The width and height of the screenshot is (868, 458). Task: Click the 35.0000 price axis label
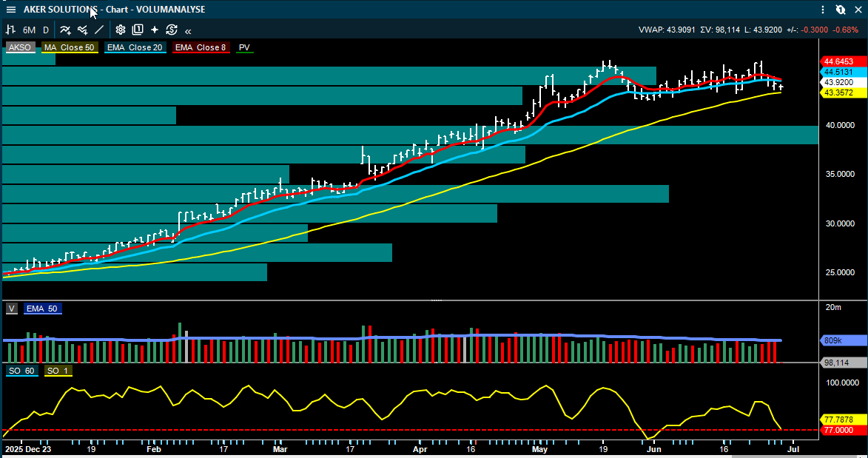(840, 174)
